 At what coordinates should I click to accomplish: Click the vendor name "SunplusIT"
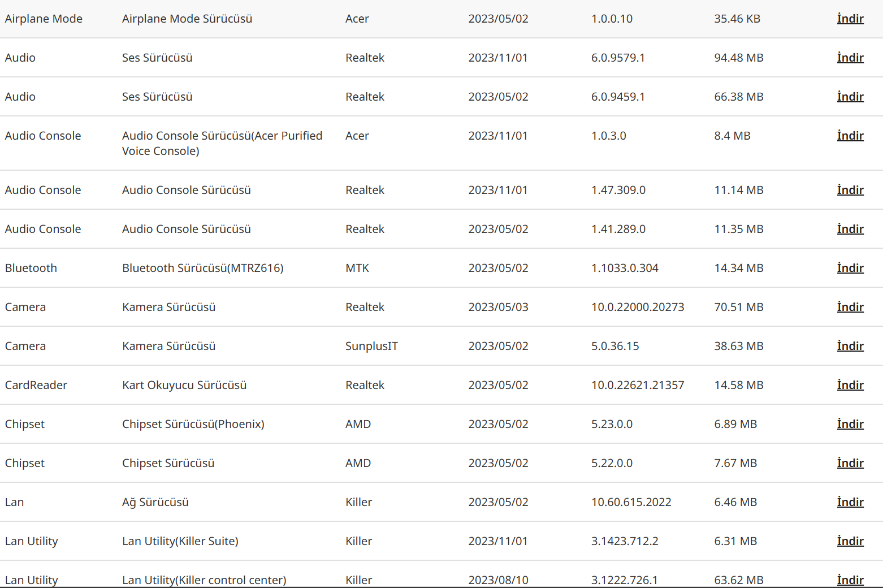point(371,346)
